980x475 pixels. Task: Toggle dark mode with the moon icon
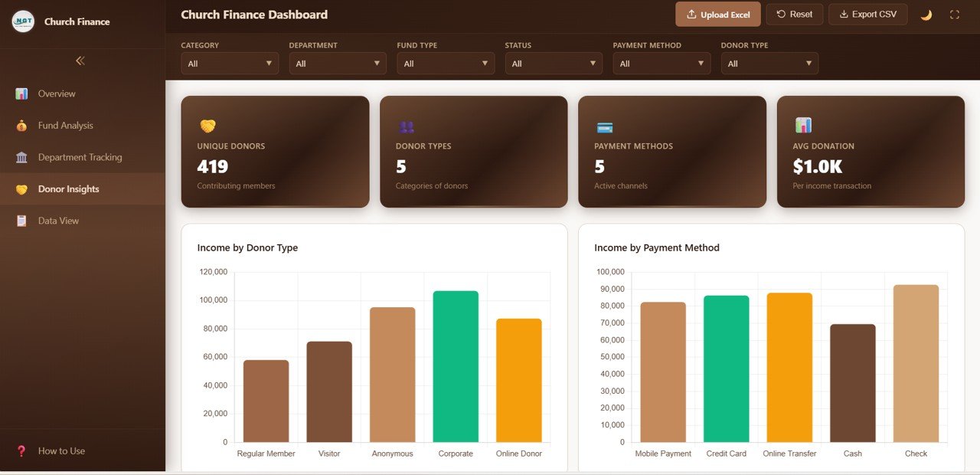(x=926, y=14)
